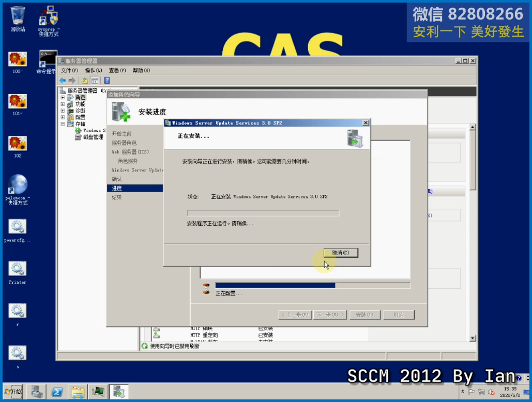The width and height of the screenshot is (532, 402).
Task: Click the active WSUS setup taskbar button
Action: [119, 392]
